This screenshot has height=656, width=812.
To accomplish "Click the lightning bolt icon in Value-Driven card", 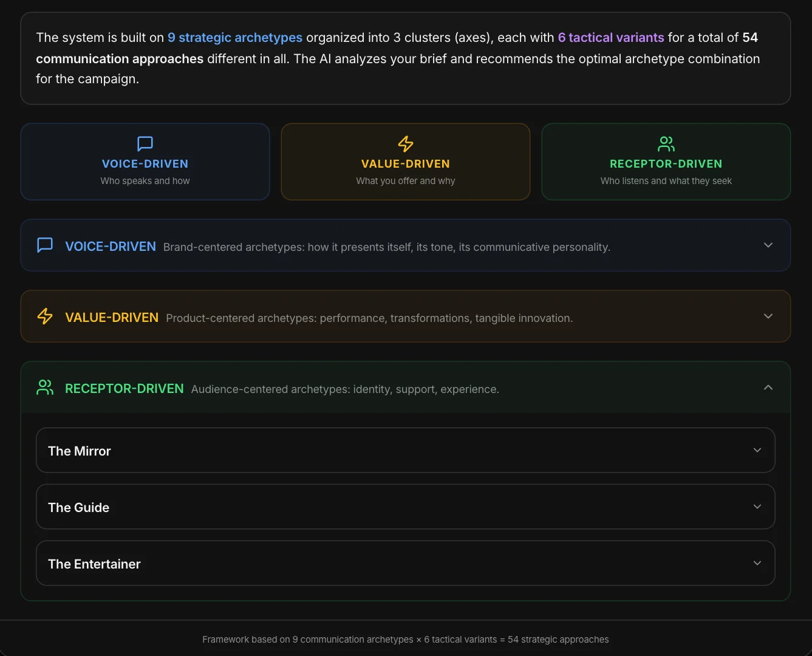I will pyautogui.click(x=406, y=144).
